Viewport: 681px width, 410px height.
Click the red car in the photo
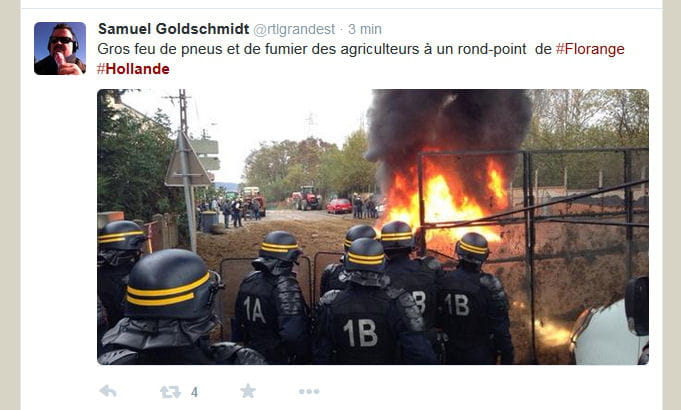pos(339,206)
